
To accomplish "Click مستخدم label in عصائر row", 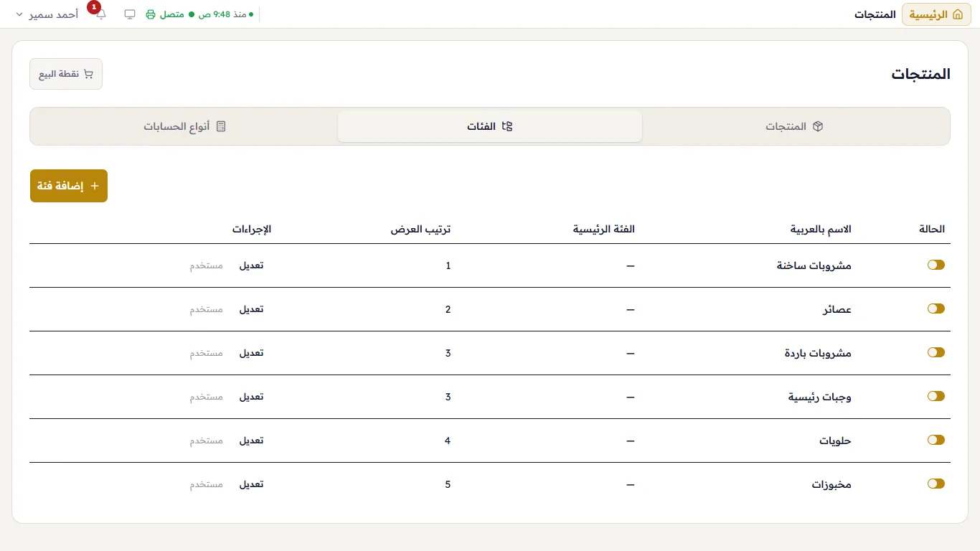I will point(207,309).
